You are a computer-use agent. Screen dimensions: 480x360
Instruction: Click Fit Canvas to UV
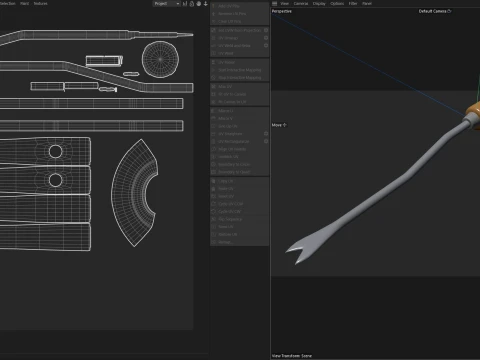[x=239, y=102]
